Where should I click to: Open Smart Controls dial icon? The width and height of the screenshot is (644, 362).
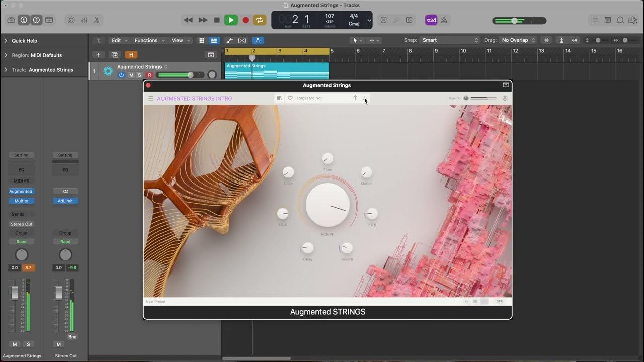tap(71, 20)
